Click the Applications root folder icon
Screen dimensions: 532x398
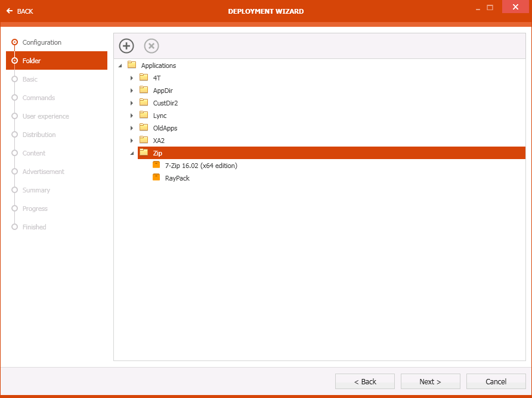132,66
